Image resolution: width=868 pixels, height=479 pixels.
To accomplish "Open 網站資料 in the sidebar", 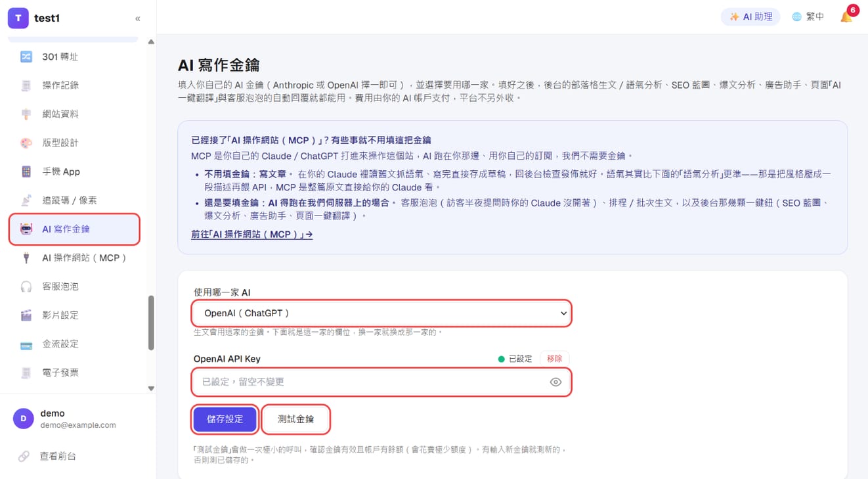I will tap(74, 114).
